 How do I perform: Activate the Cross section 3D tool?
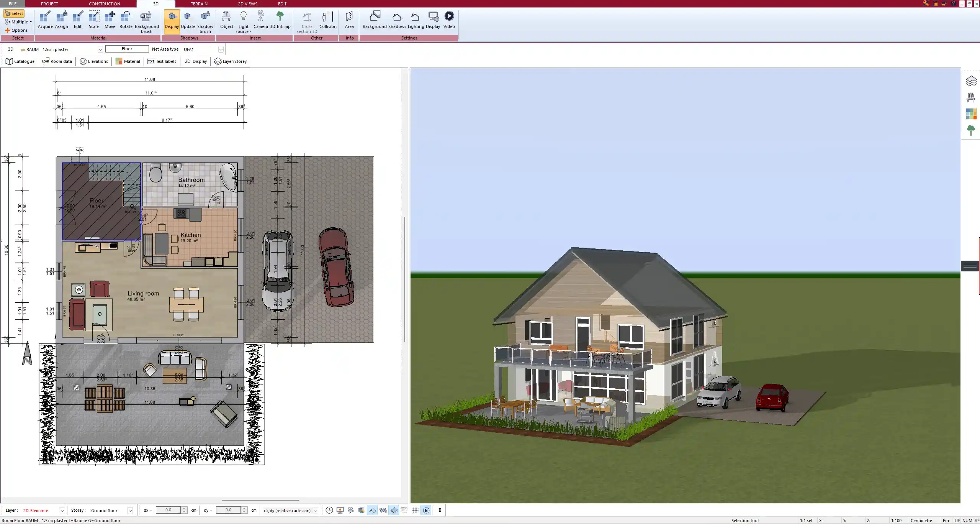306,21
